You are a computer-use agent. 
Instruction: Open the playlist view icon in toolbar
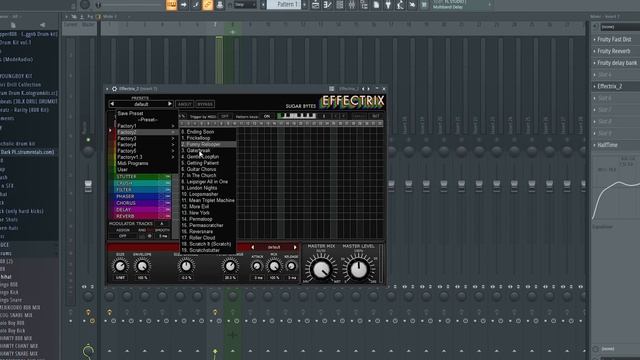pyautogui.click(x=316, y=5)
